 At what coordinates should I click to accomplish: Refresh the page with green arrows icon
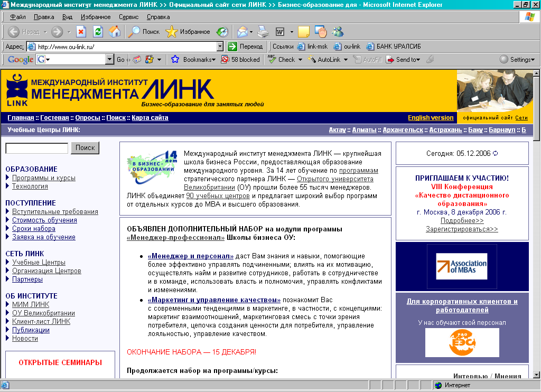[x=98, y=32]
